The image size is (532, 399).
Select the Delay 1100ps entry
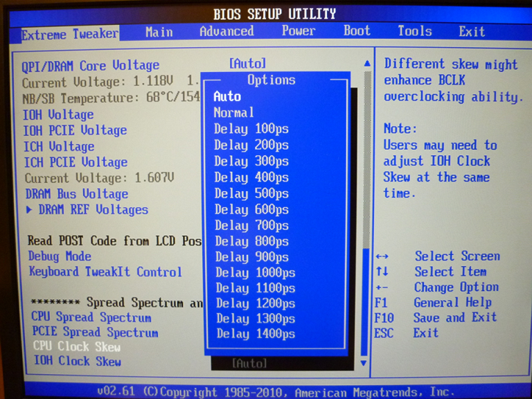coord(256,288)
